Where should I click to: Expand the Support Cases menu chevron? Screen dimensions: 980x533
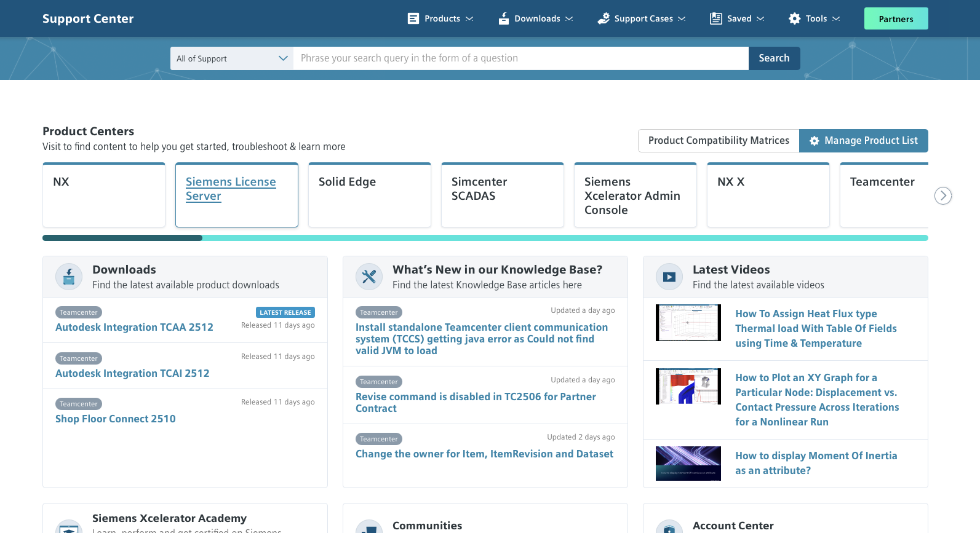[x=682, y=18]
